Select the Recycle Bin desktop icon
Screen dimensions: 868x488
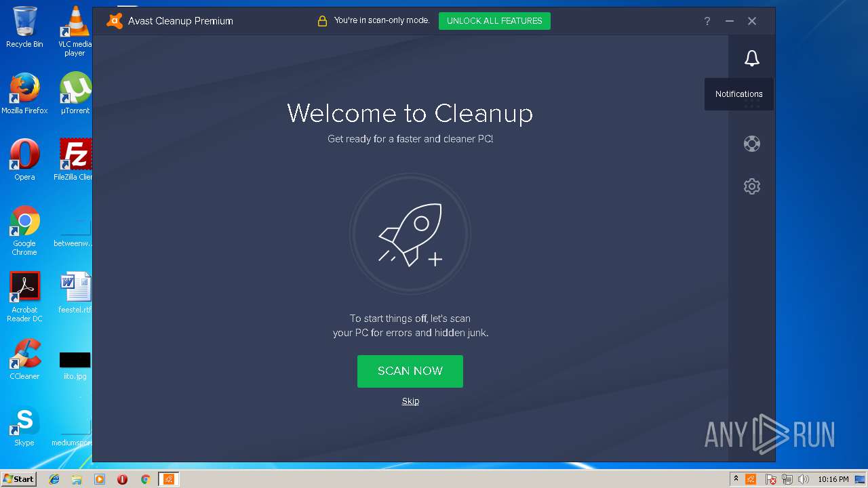tap(24, 27)
